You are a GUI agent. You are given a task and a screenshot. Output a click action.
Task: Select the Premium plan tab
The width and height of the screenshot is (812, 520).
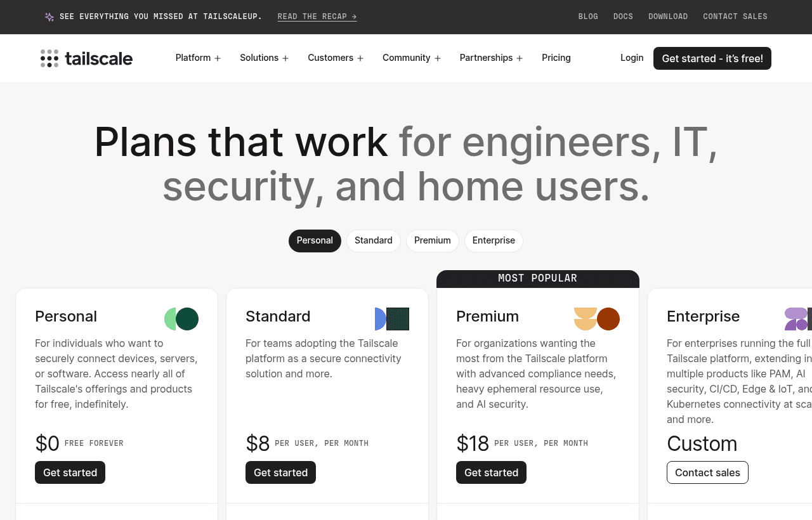point(433,241)
